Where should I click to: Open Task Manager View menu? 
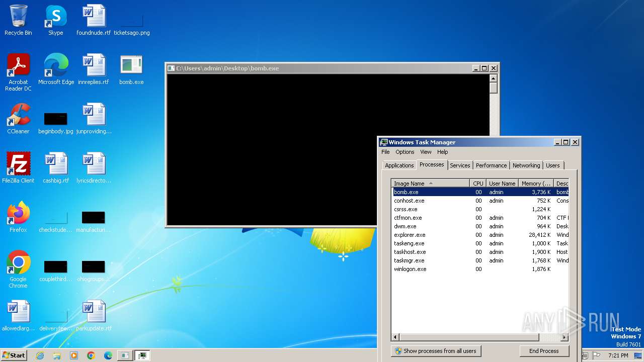426,152
